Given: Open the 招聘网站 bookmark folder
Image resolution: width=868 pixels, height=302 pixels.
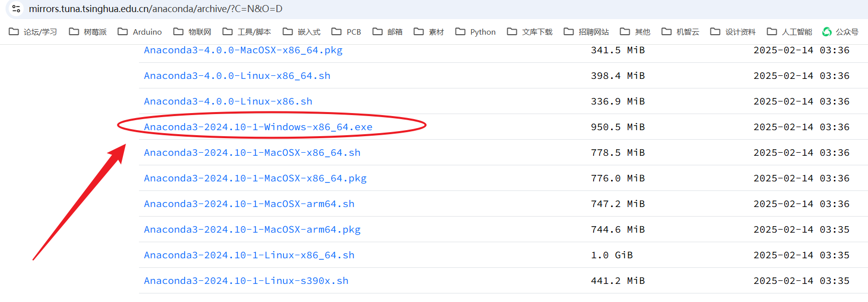Looking at the screenshot, I should [587, 32].
